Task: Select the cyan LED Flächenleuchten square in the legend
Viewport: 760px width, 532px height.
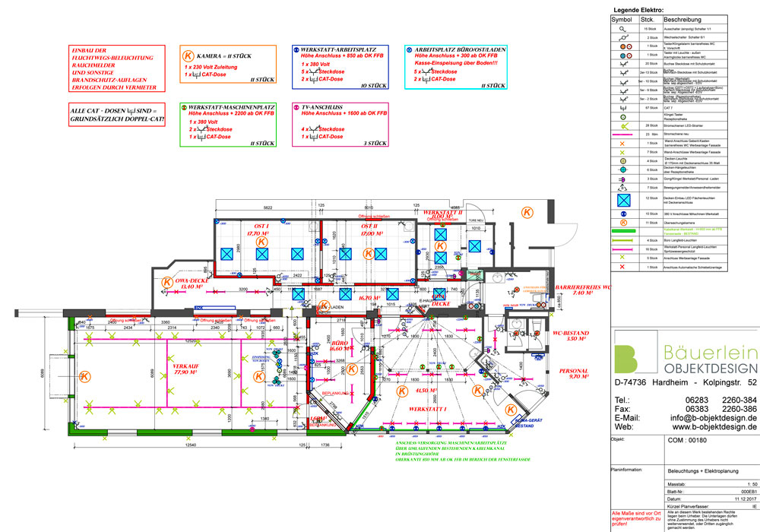Action: [x=624, y=200]
